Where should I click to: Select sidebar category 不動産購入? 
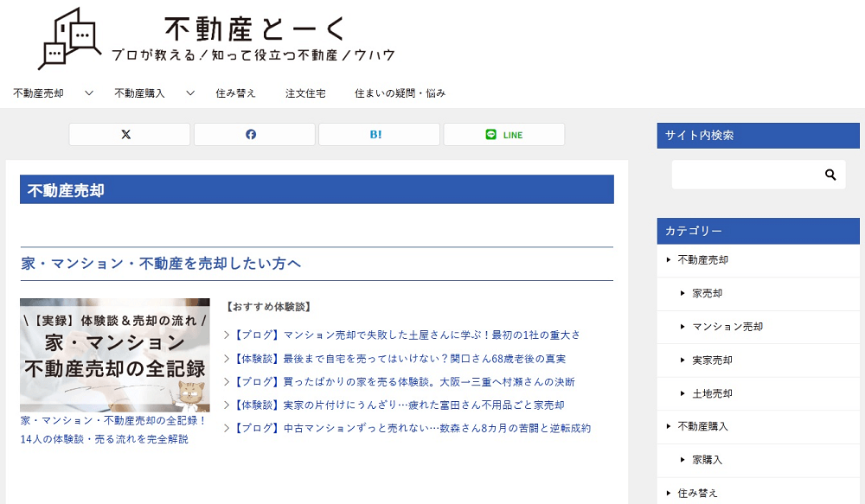[x=702, y=426]
